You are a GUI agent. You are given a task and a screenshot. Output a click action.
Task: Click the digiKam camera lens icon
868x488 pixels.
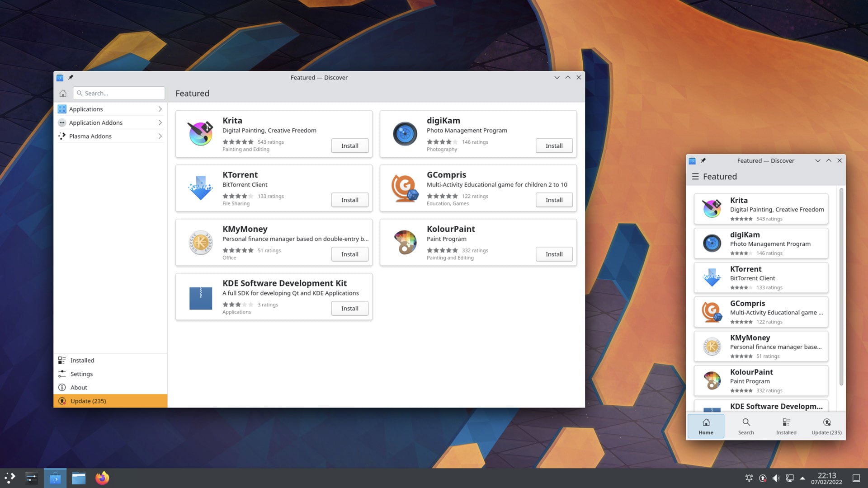(x=405, y=134)
